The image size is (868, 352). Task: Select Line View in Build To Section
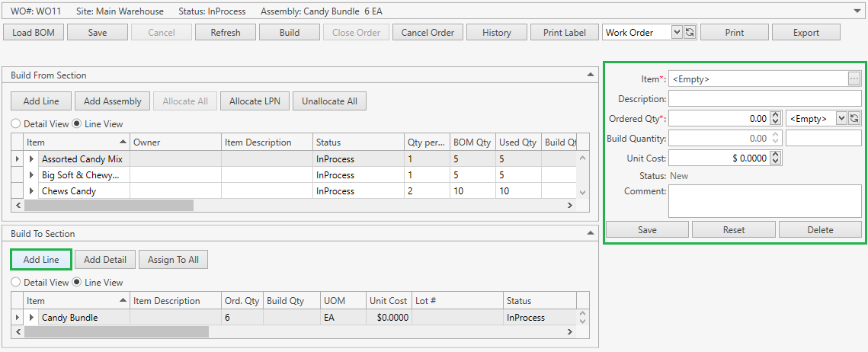click(77, 282)
